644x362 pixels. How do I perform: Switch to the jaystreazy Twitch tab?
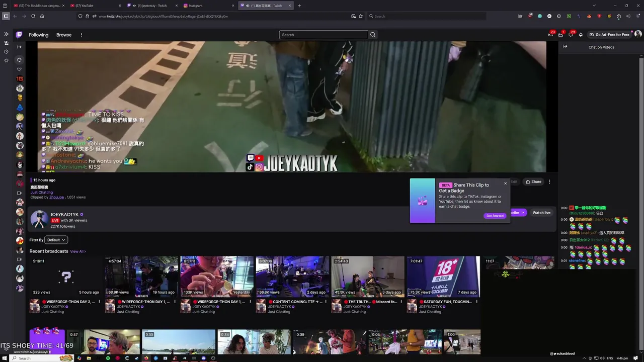pos(152,6)
